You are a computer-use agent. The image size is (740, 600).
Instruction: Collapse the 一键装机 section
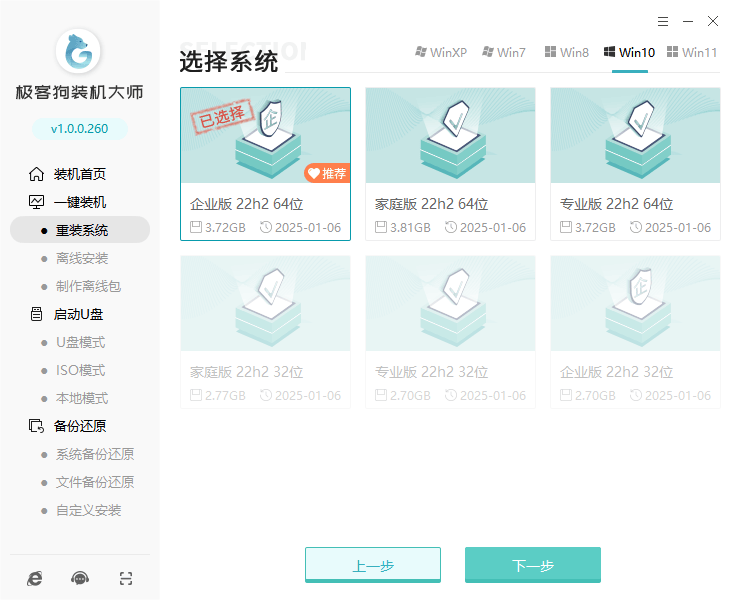(x=80, y=202)
